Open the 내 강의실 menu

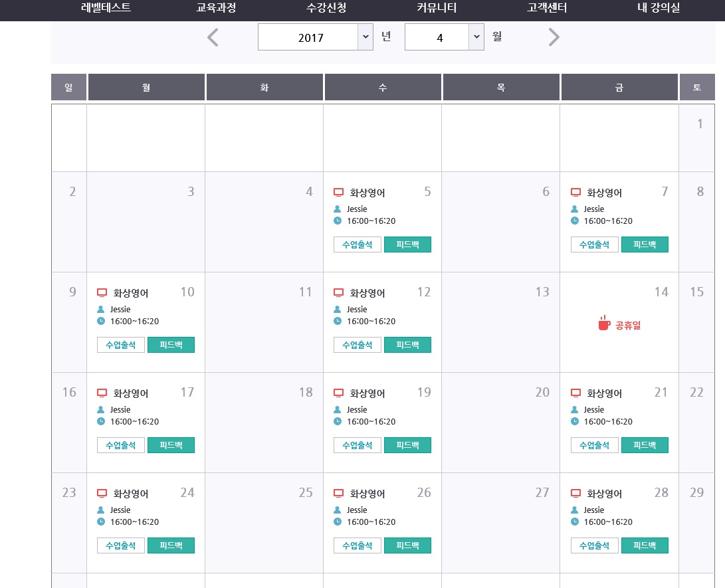click(658, 9)
